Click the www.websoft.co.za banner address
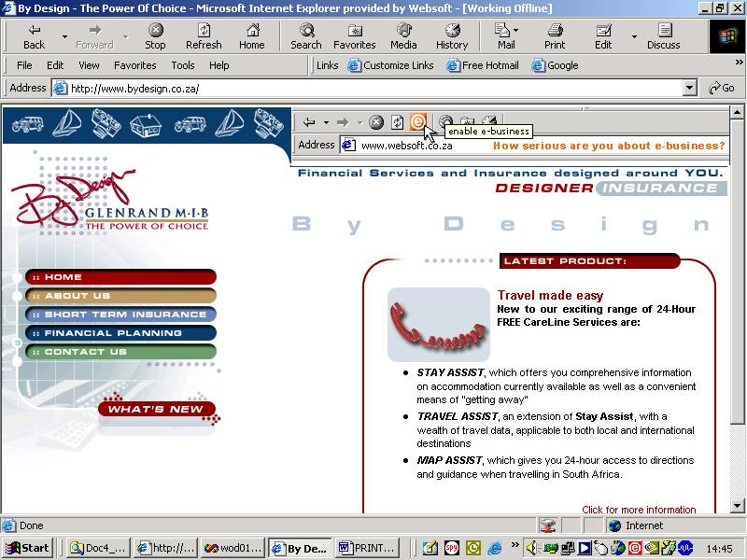This screenshot has width=747, height=560. 407,146
